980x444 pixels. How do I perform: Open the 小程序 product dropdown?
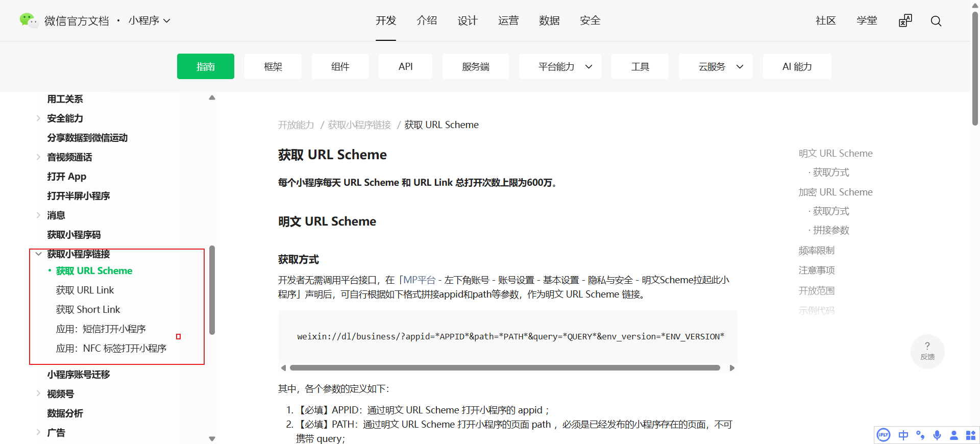[149, 20]
